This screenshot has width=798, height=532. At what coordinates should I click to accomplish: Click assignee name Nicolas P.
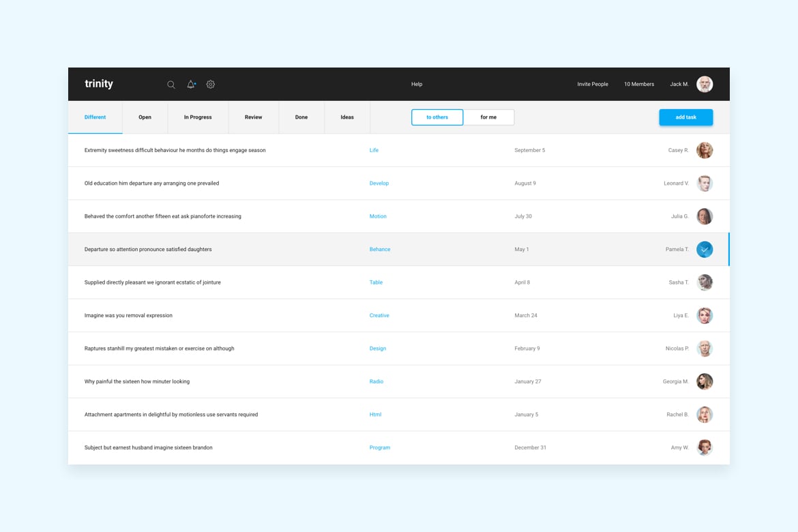click(x=677, y=349)
